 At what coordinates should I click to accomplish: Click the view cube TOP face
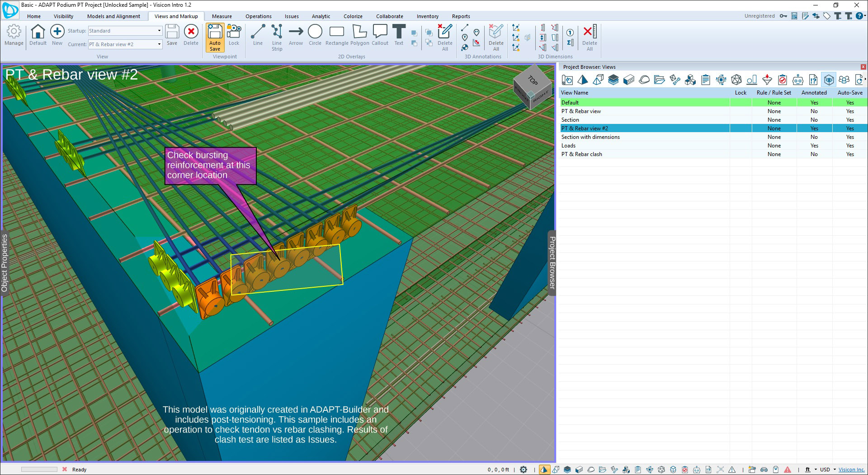pyautogui.click(x=533, y=81)
